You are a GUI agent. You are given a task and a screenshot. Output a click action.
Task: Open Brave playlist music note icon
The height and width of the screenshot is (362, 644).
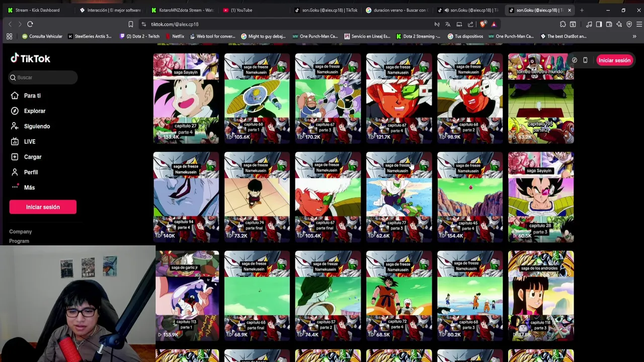(x=589, y=24)
